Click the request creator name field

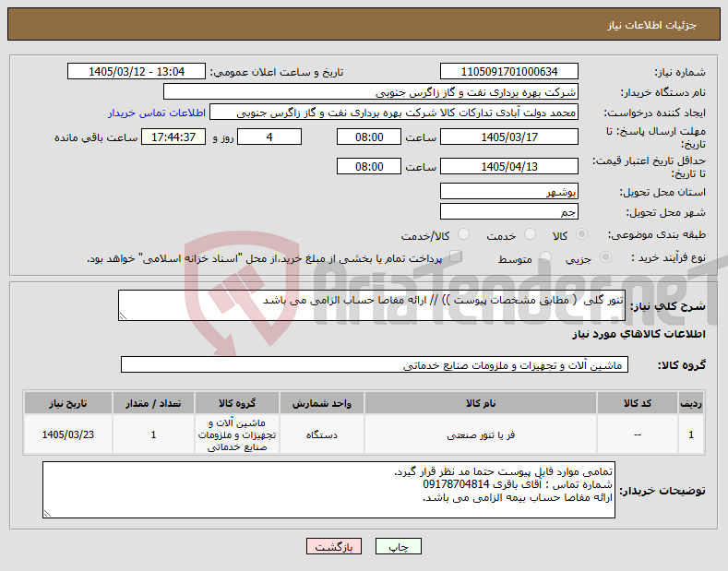point(394,113)
